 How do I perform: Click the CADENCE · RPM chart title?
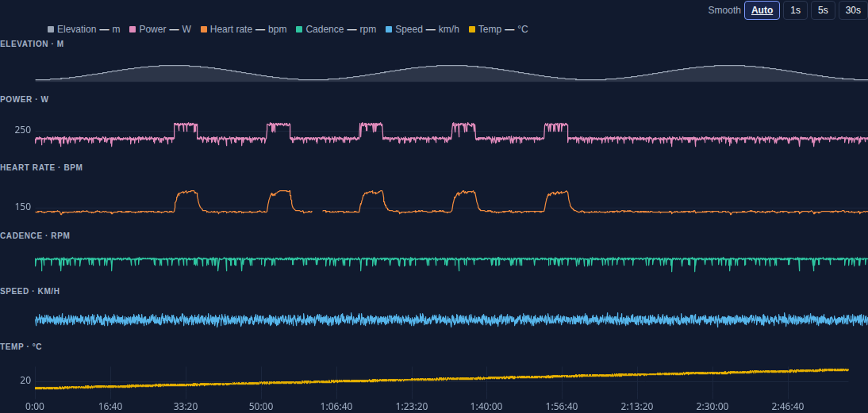tap(35, 235)
